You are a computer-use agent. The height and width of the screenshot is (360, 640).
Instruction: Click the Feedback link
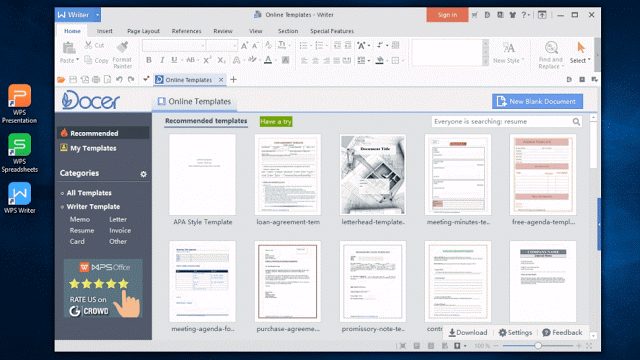coord(562,333)
